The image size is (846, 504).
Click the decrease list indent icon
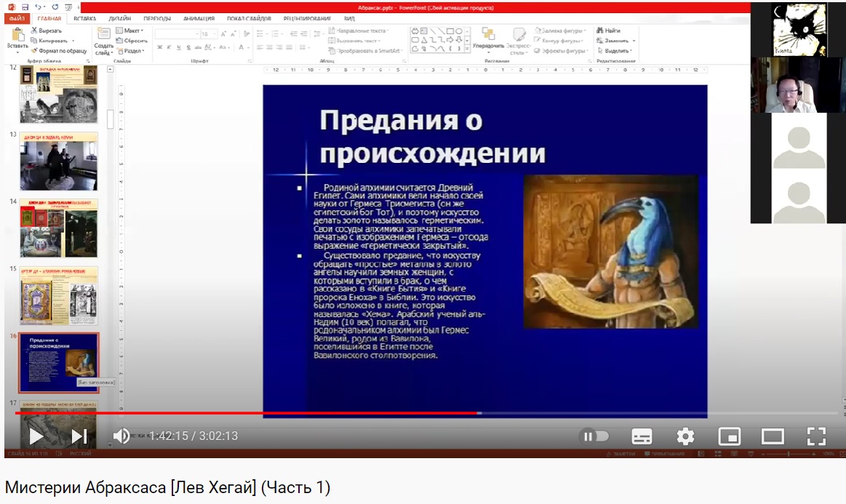[293, 34]
